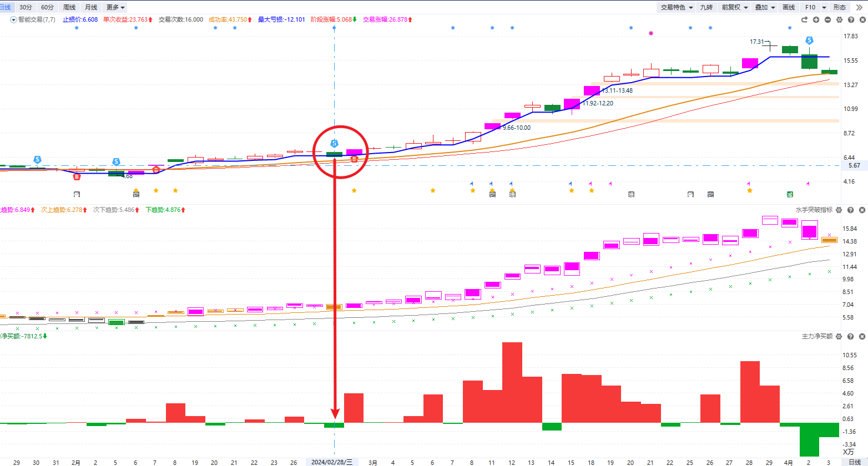Click the 3月 label on the time axis
Viewport: 868px width, 466px height.
[x=373, y=462]
